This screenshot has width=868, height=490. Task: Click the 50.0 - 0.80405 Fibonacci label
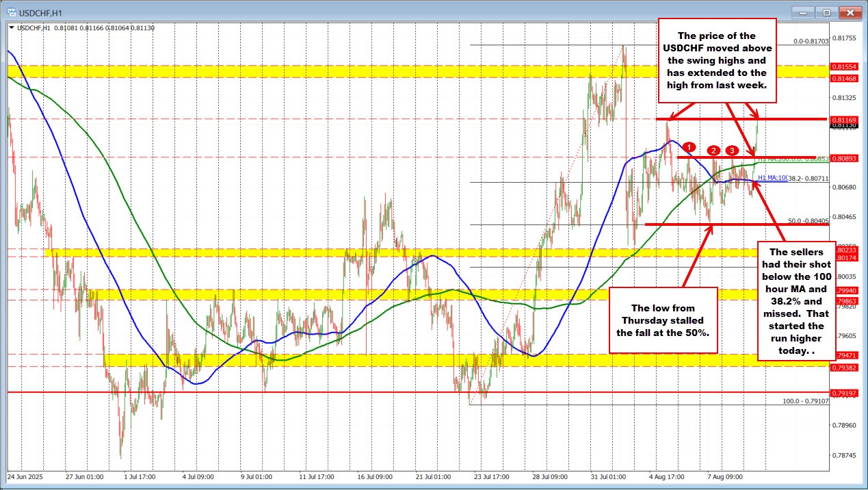tap(808, 221)
